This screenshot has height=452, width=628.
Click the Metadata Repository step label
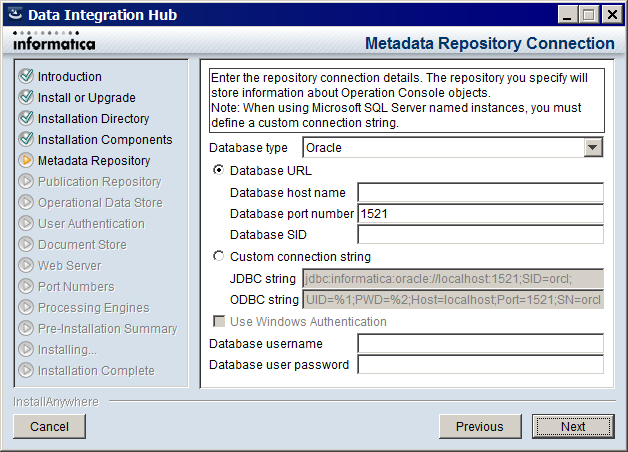[x=94, y=161]
